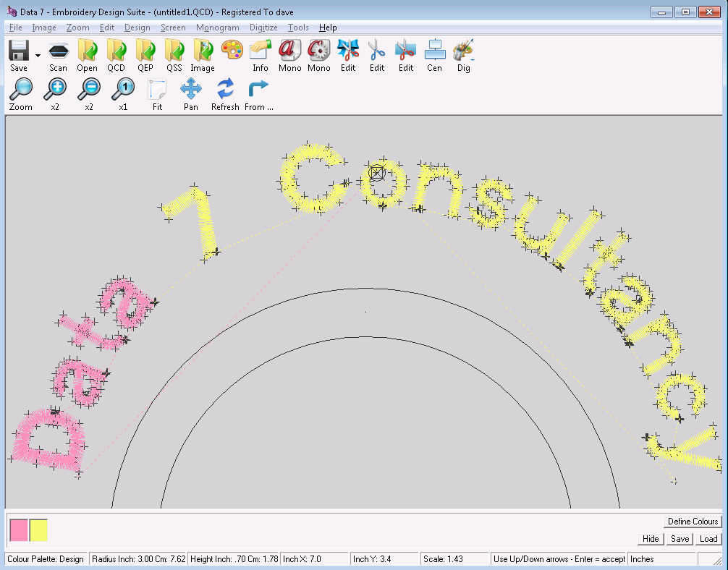Click the Refresh icon
728x570 pixels.
point(225,88)
